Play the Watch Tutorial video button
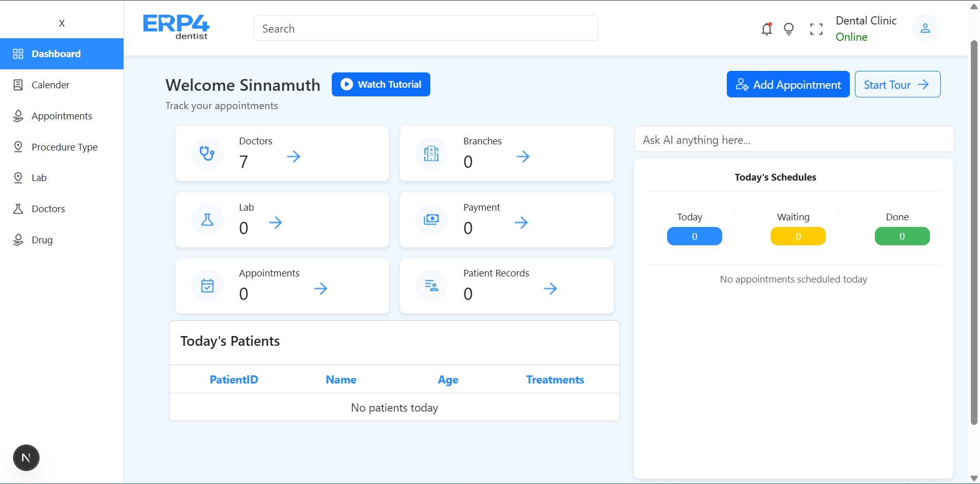 click(x=381, y=84)
